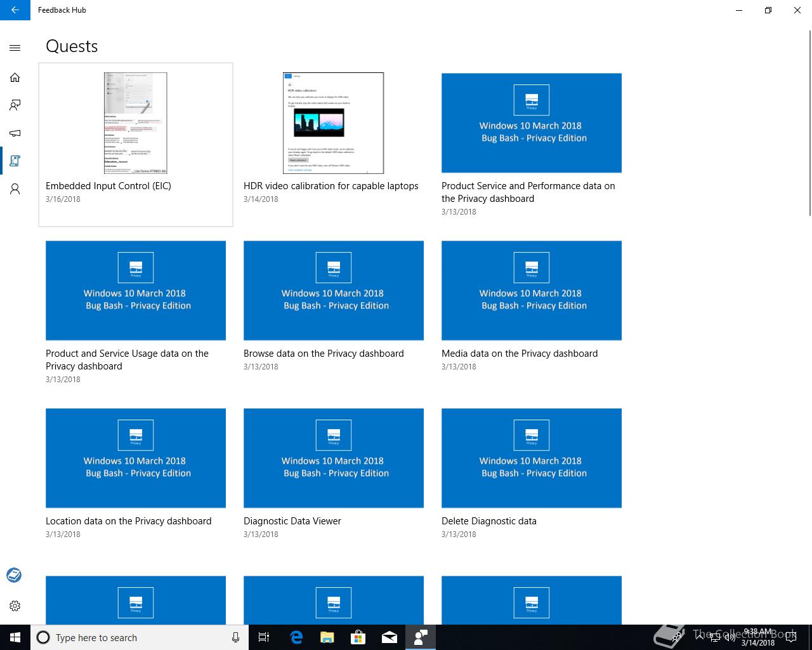Open the hamburger navigation menu
The height and width of the screenshot is (650, 812).
[15, 48]
